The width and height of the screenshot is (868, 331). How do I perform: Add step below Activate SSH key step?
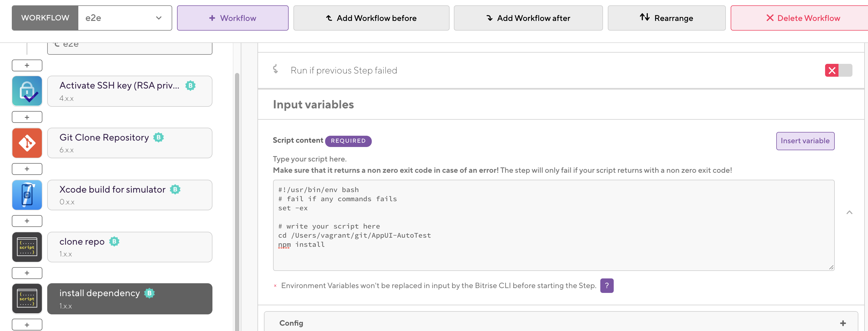point(27,117)
